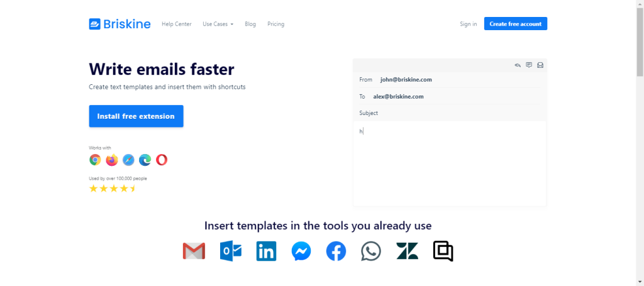Open the Pricing page

(275, 24)
